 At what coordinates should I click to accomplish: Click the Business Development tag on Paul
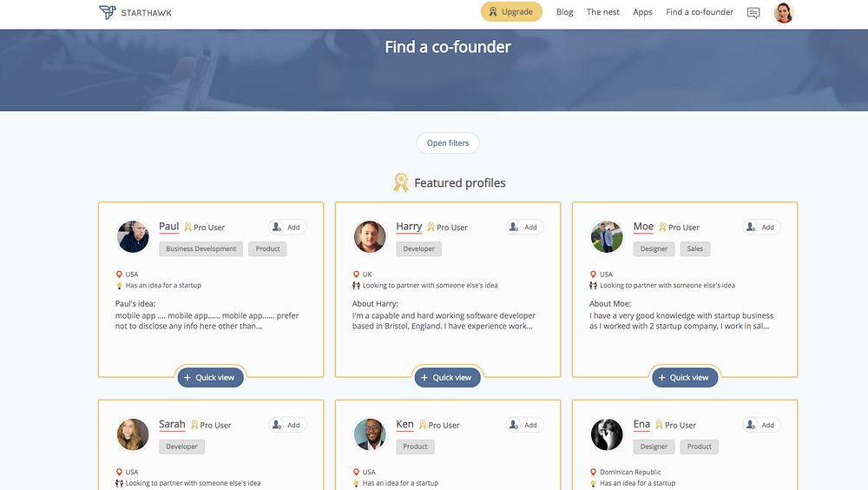[201, 248]
